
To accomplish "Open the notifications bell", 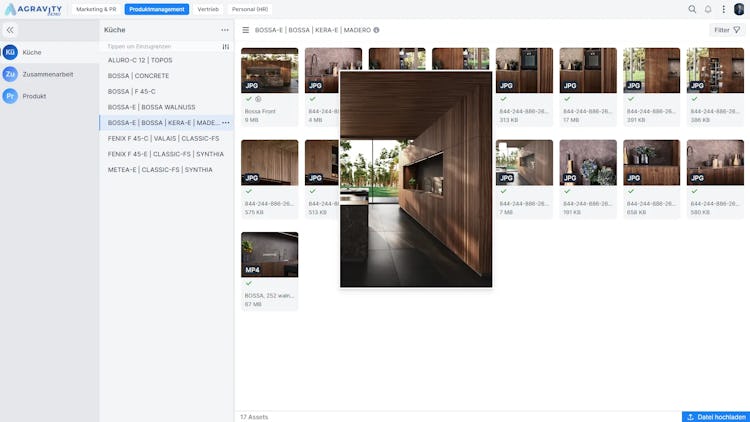I will 708,9.
